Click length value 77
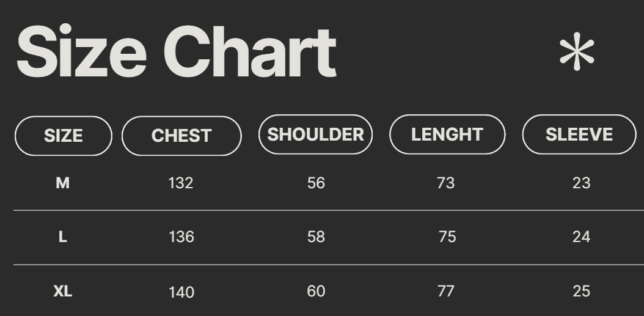The height and width of the screenshot is (316, 644). (446, 292)
